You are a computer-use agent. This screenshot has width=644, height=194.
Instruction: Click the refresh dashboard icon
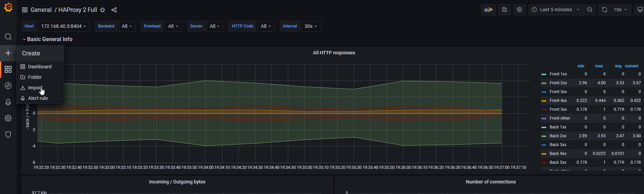click(605, 10)
